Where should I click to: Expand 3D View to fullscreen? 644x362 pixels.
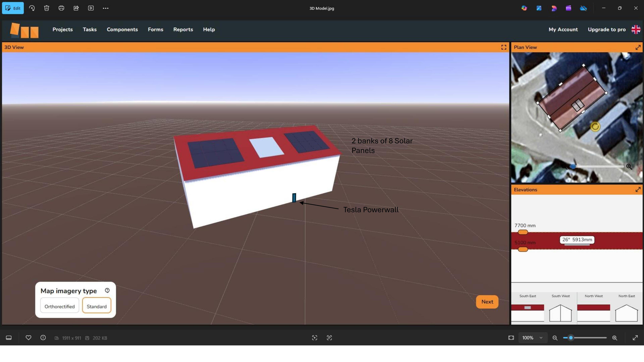click(x=504, y=47)
